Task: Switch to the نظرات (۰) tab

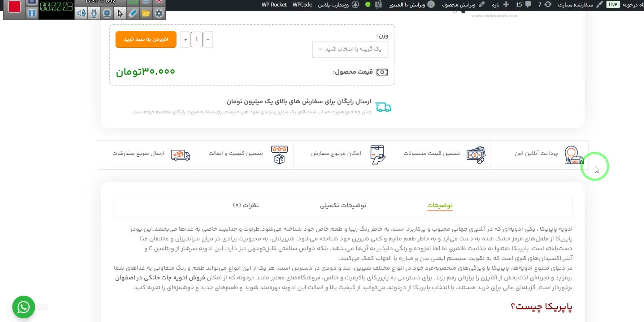Action: click(246, 205)
